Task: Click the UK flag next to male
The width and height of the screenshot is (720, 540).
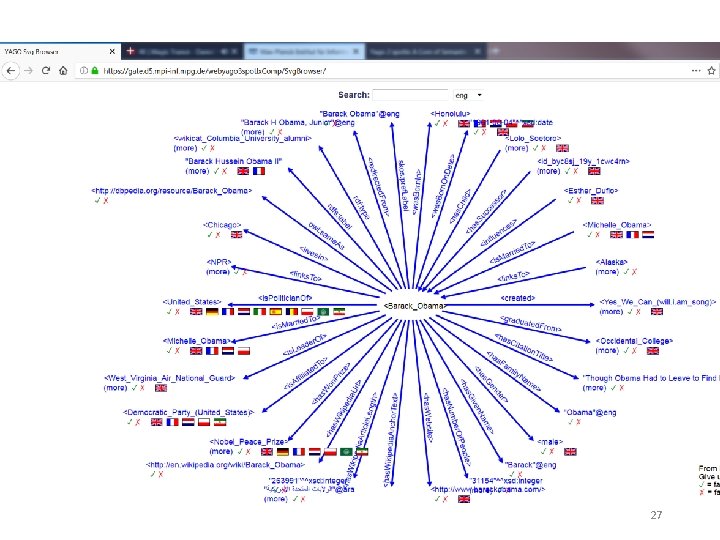Action: [x=570, y=452]
